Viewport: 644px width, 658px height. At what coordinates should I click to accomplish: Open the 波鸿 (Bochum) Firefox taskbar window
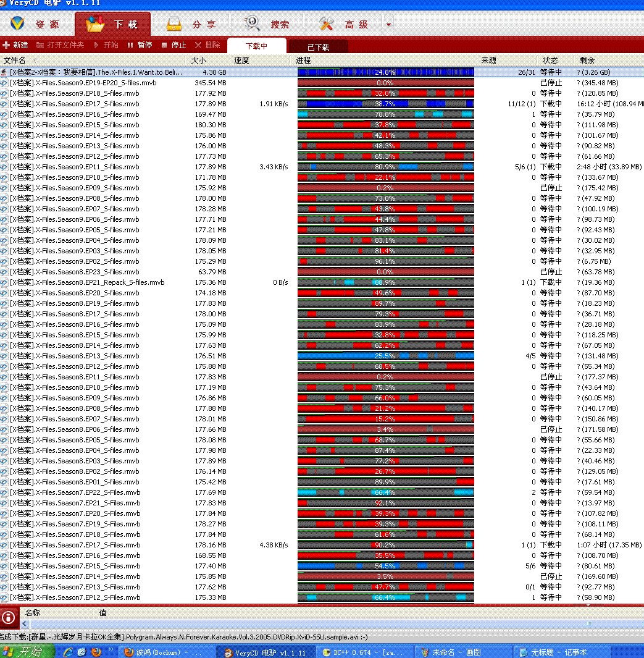167,652
